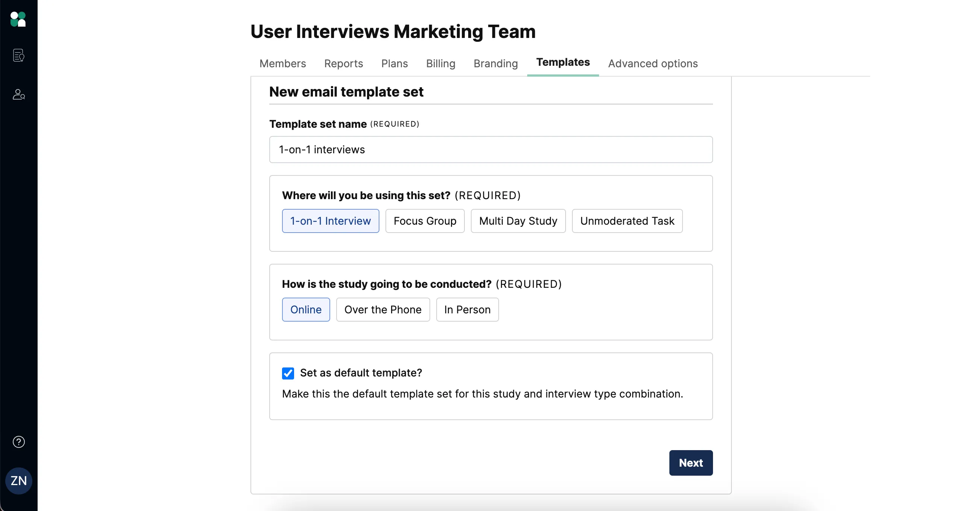The height and width of the screenshot is (511, 980).
Task: Focus the Template set name input field
Action: click(491, 150)
